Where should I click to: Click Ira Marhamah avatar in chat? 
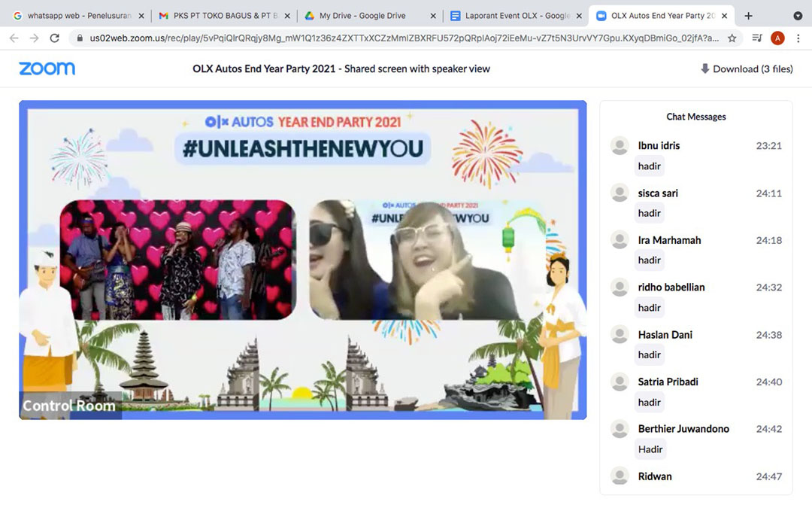tap(620, 240)
